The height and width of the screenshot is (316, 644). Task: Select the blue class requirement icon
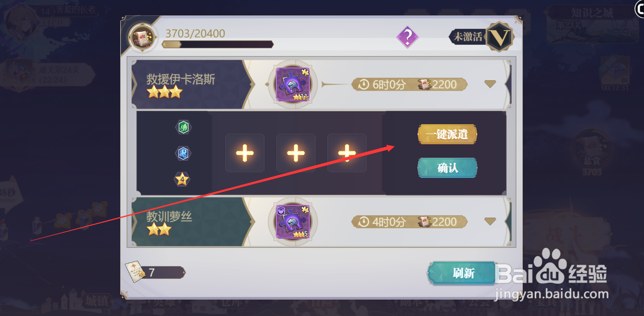[x=183, y=153]
